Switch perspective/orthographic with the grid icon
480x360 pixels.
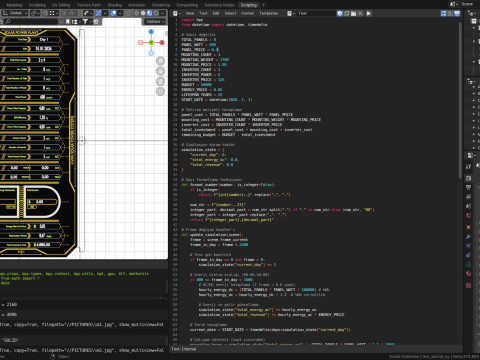tap(160, 92)
